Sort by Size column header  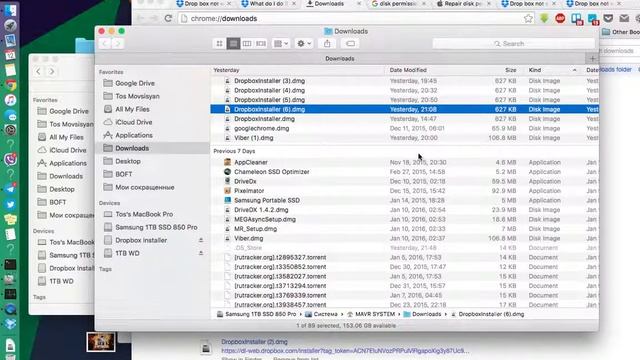pyautogui.click(x=511, y=70)
